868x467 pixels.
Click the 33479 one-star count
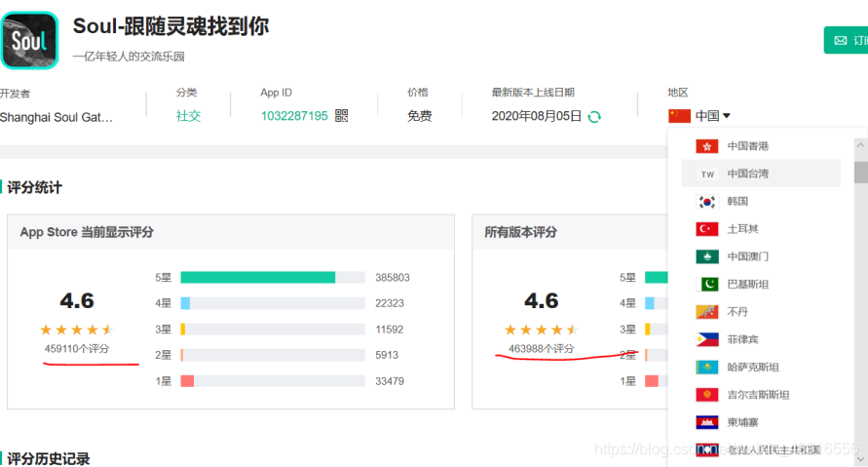tap(390, 381)
